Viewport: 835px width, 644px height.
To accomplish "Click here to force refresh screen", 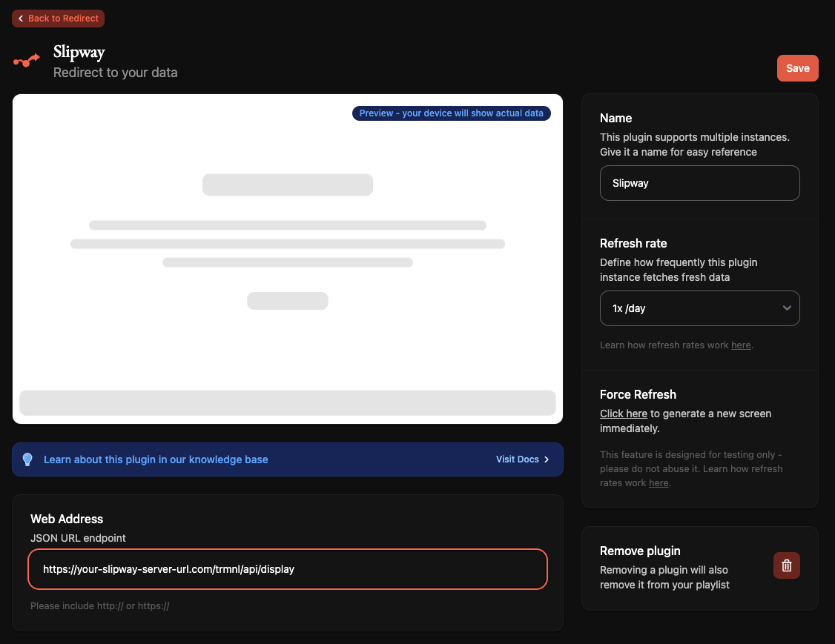I will [x=624, y=414].
